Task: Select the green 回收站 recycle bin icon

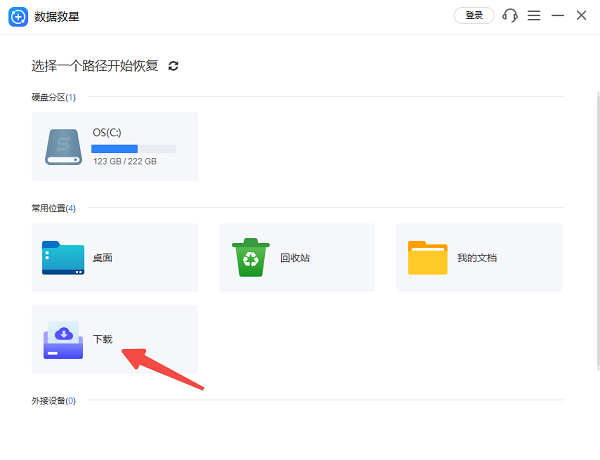Action: tap(250, 257)
